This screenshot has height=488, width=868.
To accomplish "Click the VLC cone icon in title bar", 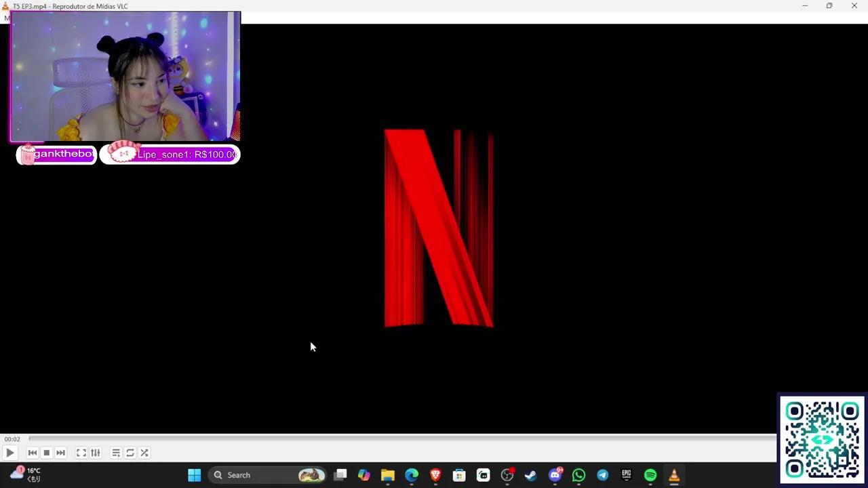I will pyautogui.click(x=5, y=6).
